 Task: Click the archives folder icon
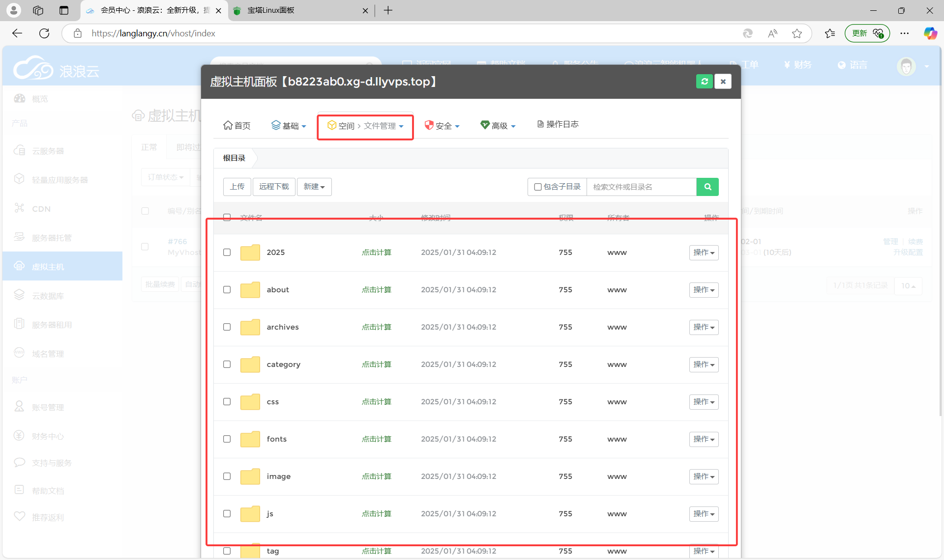pos(250,327)
